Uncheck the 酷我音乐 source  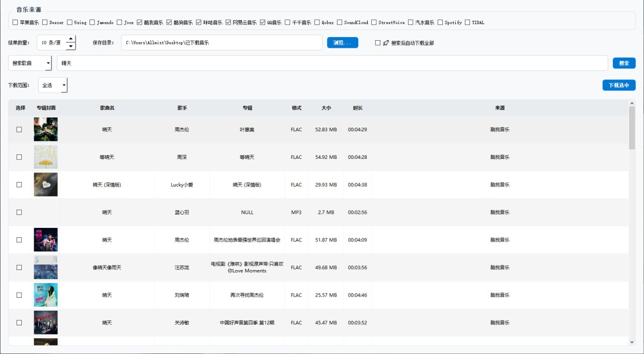click(x=139, y=22)
